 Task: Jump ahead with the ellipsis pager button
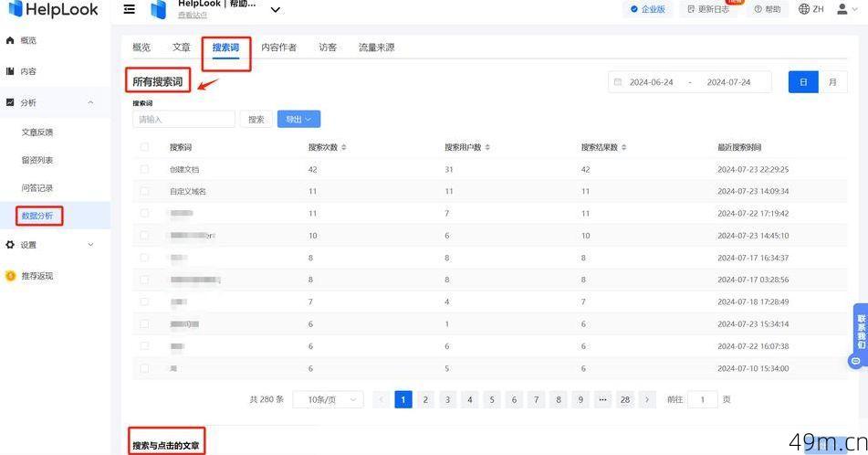click(x=602, y=399)
